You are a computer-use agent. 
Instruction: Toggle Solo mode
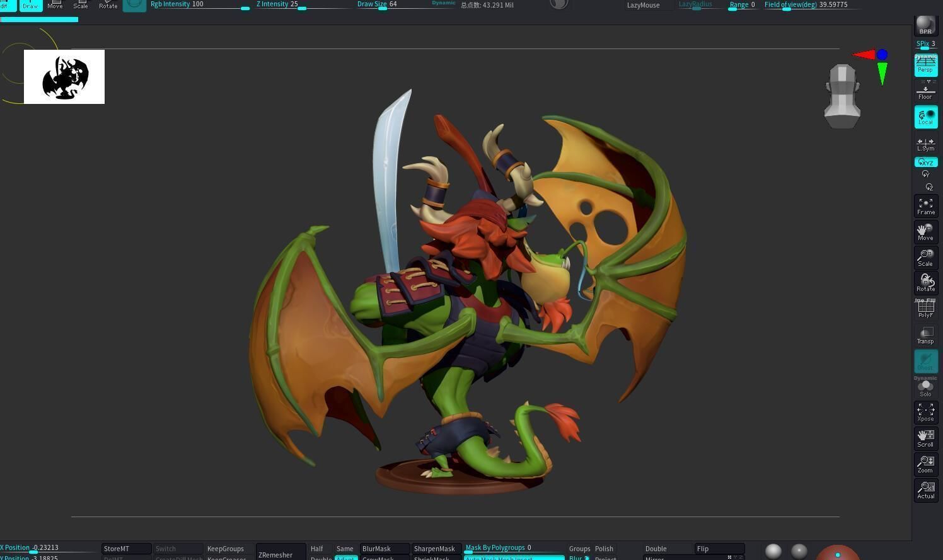tap(925, 388)
